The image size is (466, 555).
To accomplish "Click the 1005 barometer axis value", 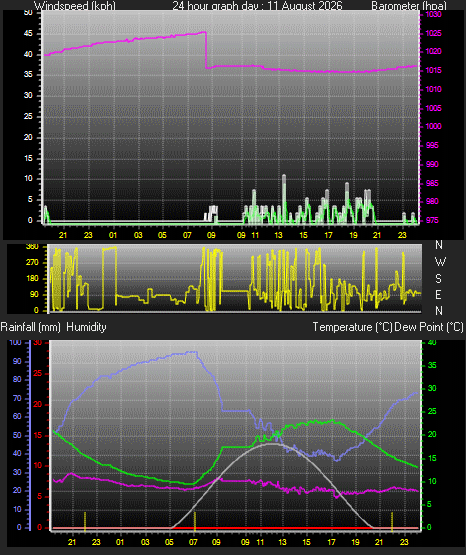I will 433,108.
